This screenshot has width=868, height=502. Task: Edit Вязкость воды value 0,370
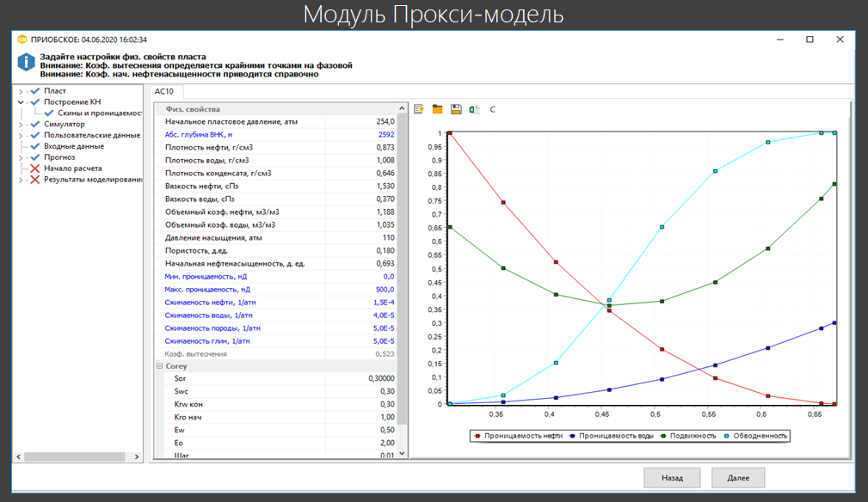tap(361, 199)
